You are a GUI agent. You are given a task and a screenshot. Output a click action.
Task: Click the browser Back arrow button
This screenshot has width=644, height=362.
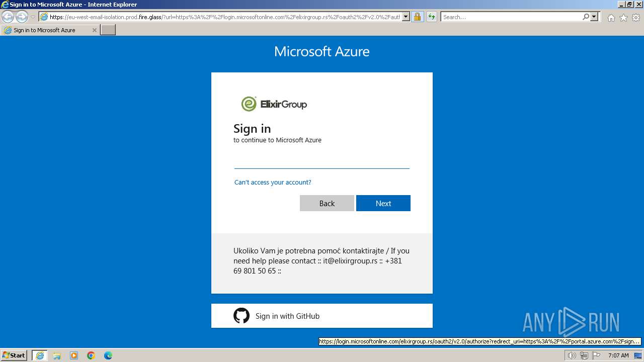point(8,17)
